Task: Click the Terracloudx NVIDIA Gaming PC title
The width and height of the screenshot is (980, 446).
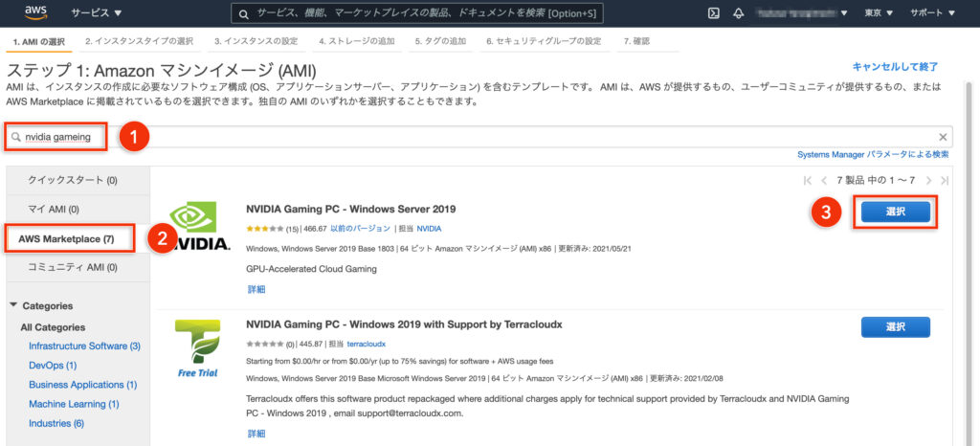Action: tap(405, 324)
